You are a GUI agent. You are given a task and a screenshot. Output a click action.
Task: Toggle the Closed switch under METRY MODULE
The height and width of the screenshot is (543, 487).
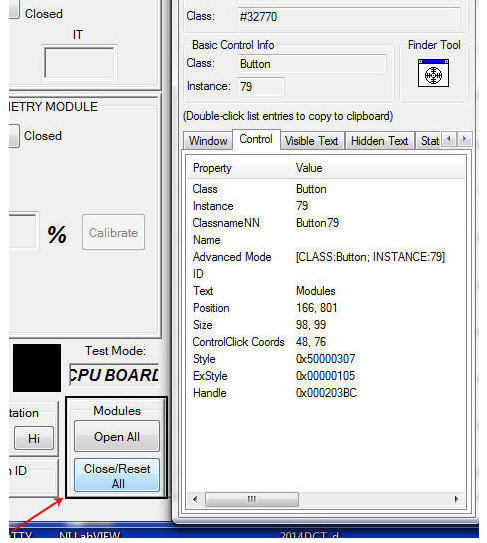(x=14, y=136)
